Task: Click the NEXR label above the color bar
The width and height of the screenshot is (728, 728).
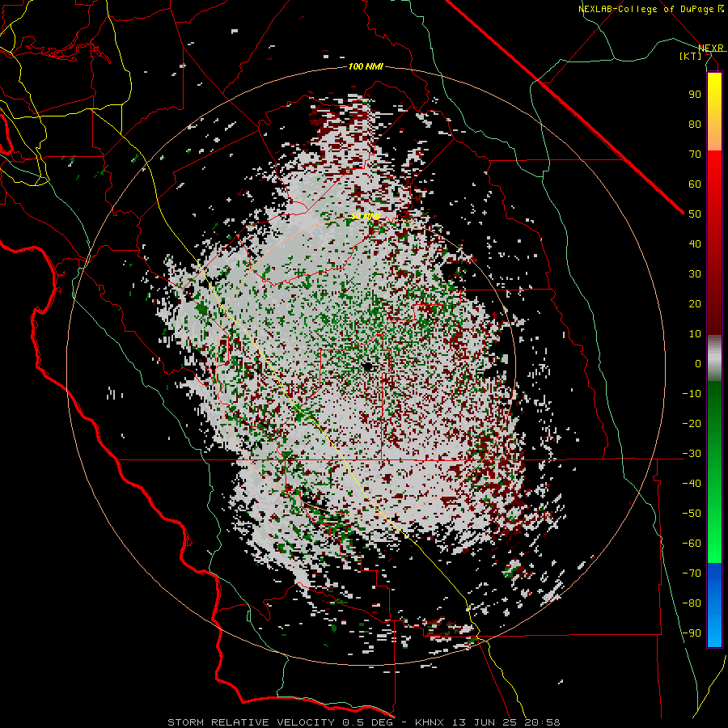Action: click(x=710, y=48)
